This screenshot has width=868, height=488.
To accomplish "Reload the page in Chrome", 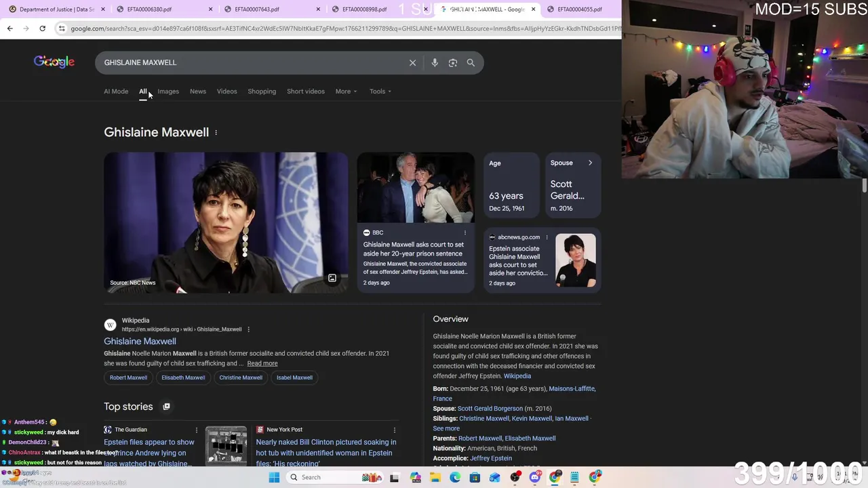I will (42, 28).
